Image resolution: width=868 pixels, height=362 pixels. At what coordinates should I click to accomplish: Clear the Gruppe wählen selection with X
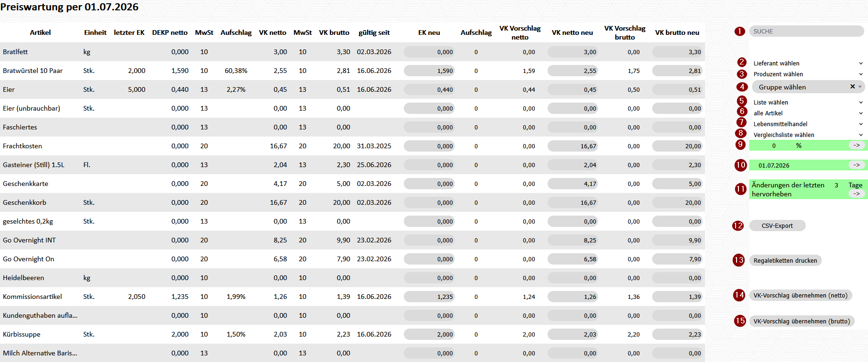click(x=852, y=87)
